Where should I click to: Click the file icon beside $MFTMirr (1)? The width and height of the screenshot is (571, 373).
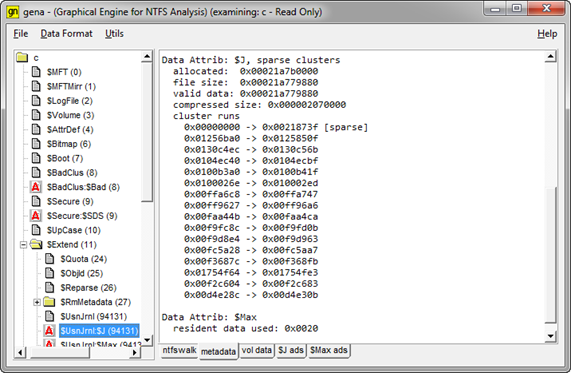[36, 86]
